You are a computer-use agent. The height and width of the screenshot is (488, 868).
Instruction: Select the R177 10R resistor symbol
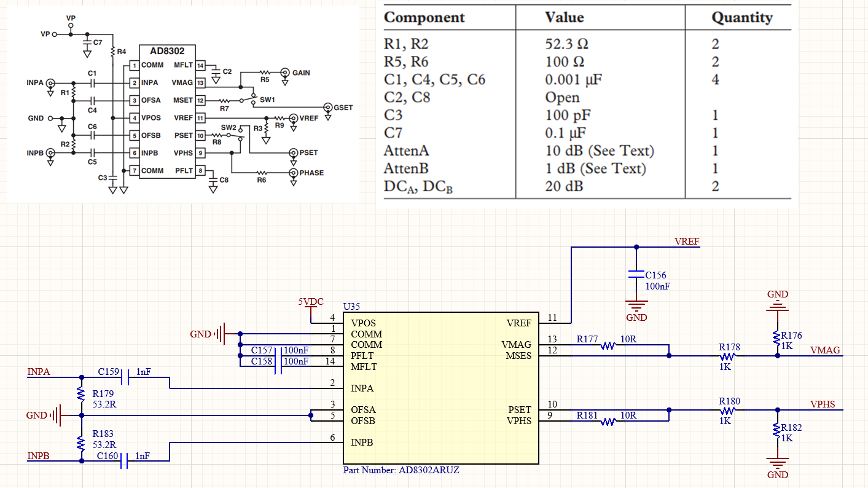click(608, 345)
